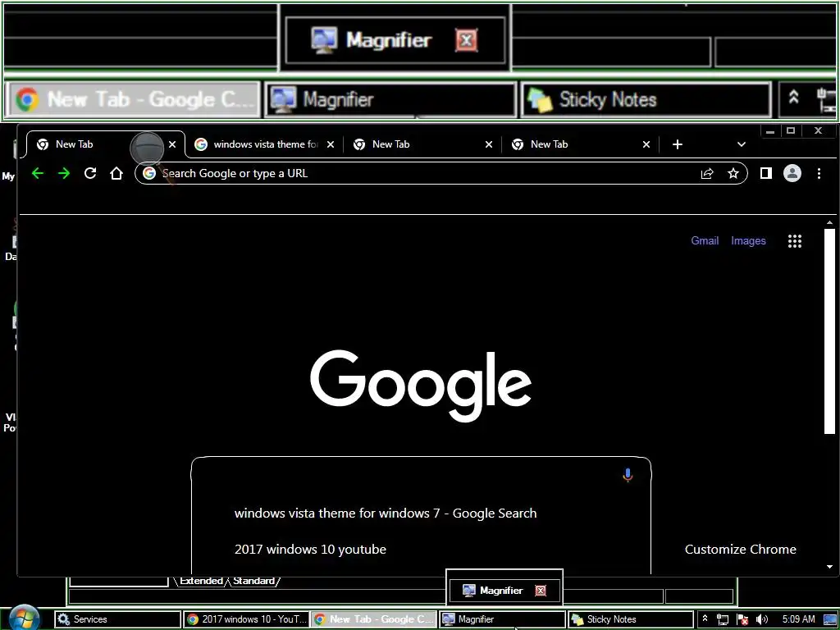The height and width of the screenshot is (630, 840).
Task: Minimize the Chrome window
Action: 770,130
